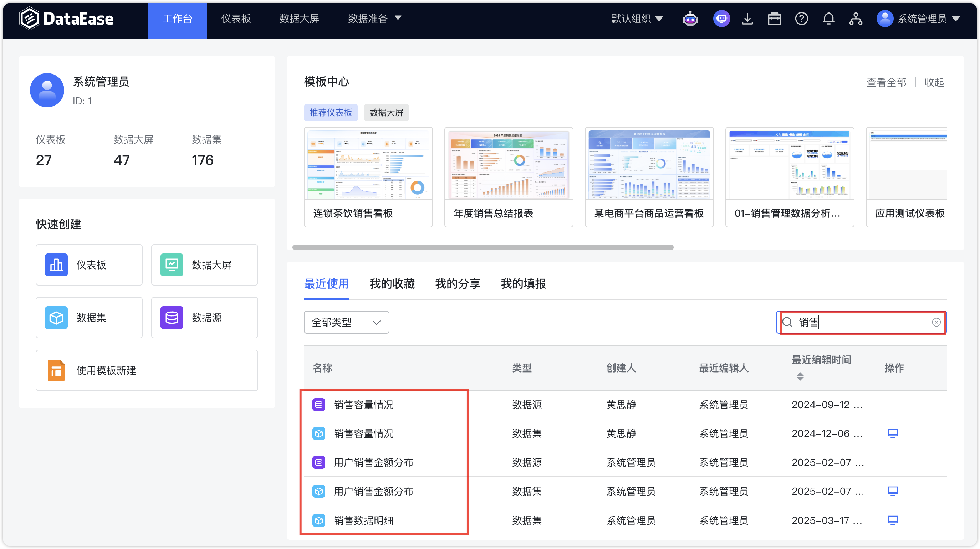Switch to the 我的收藏 tab
980x549 pixels.
[392, 284]
